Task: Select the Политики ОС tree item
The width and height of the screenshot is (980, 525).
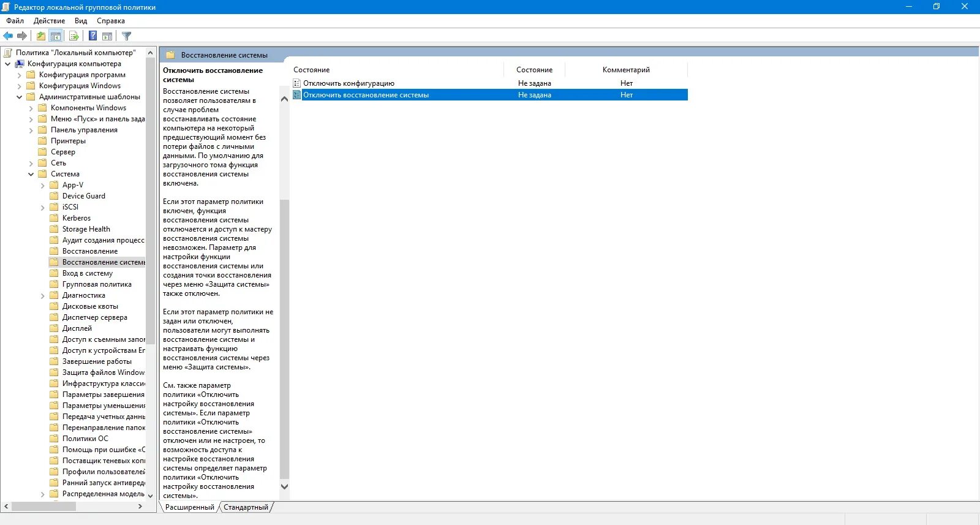Action: pos(85,439)
